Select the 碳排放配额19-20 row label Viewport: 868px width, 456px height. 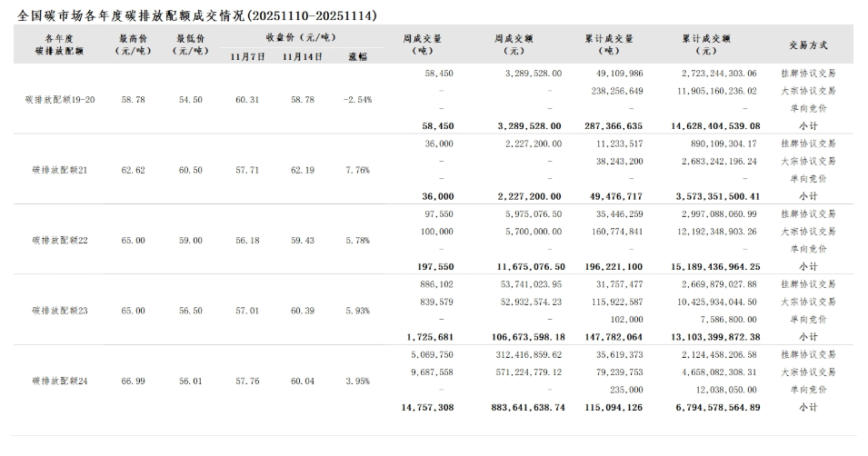point(60,99)
